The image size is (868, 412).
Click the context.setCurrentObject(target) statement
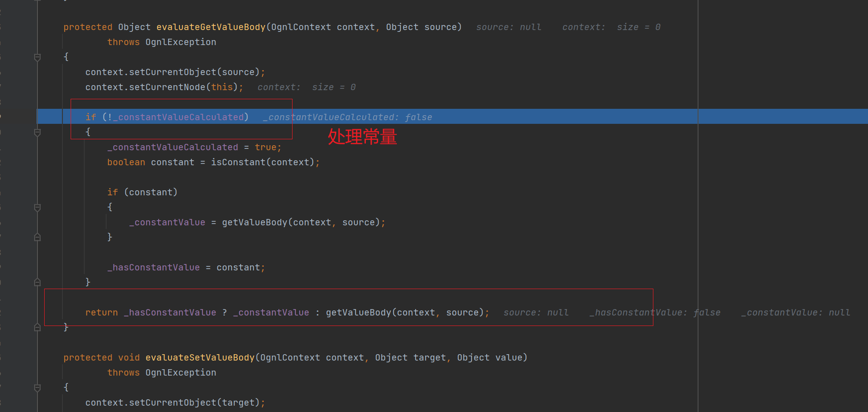(175, 403)
